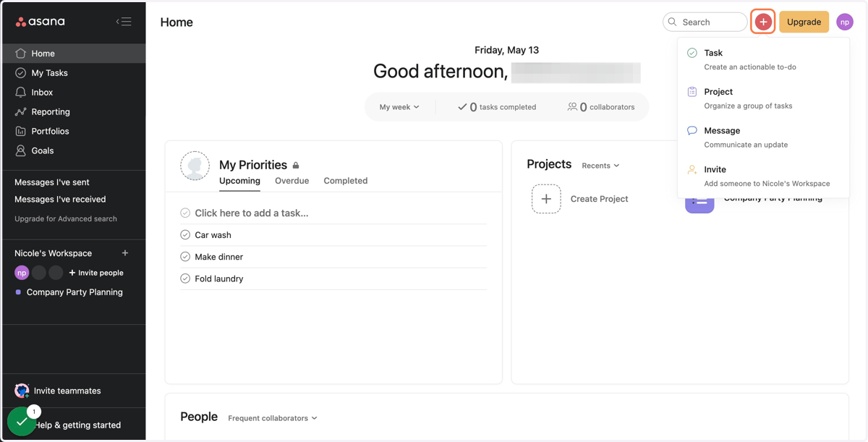Open the Inbox bell icon in sidebar

[20, 93]
